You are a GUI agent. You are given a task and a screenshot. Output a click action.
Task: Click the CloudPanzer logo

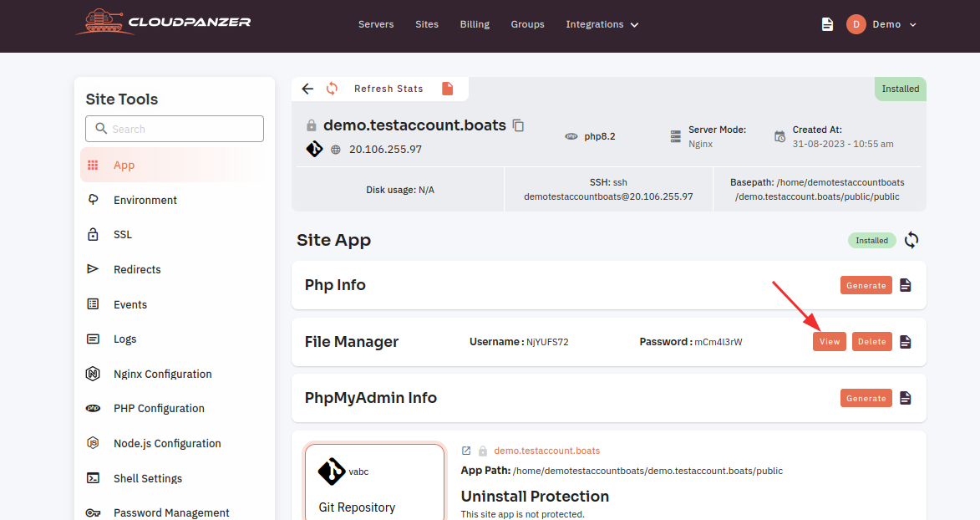[163, 23]
